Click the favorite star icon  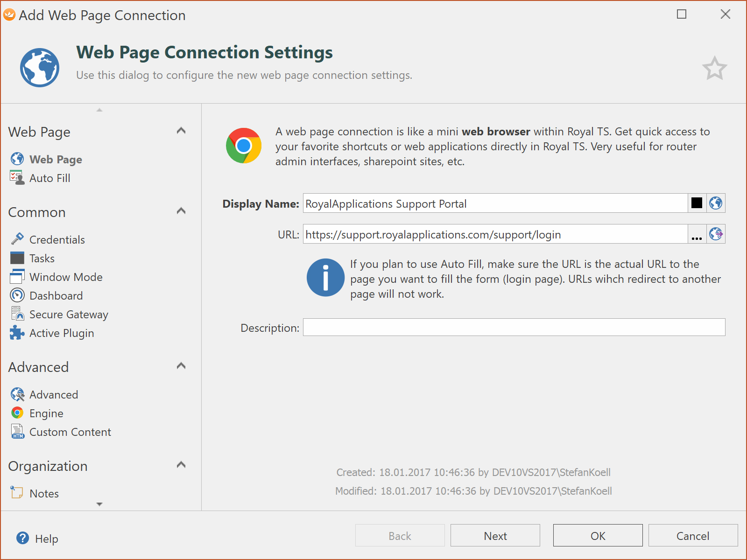pos(714,69)
